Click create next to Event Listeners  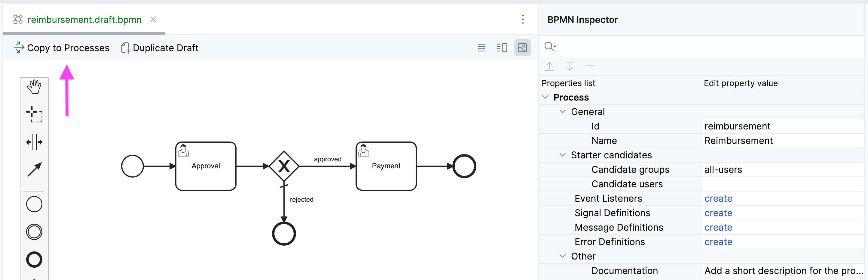tap(718, 198)
